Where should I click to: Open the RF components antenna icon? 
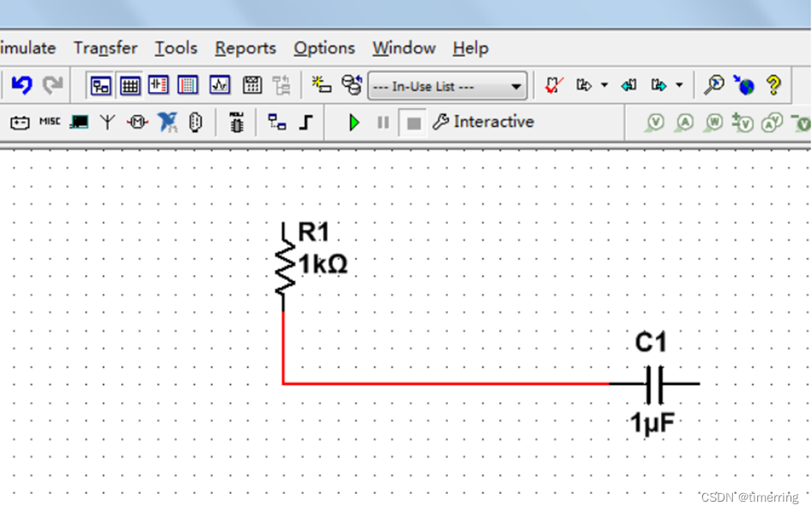click(107, 122)
